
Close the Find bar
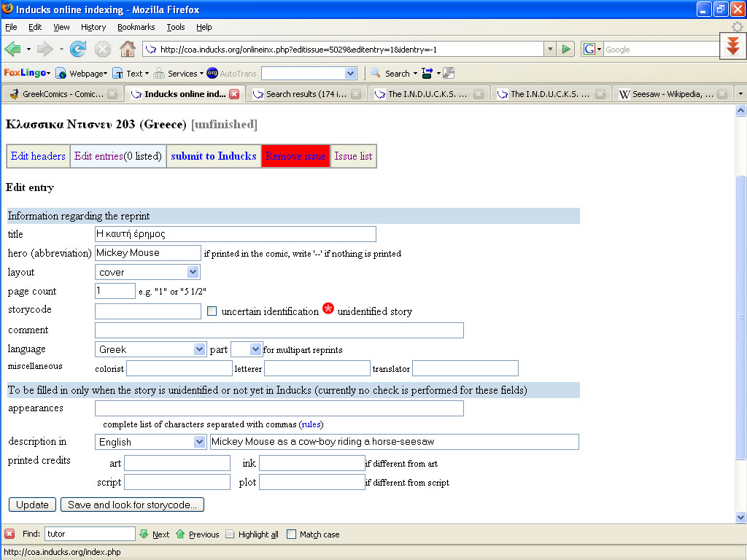pos(9,534)
